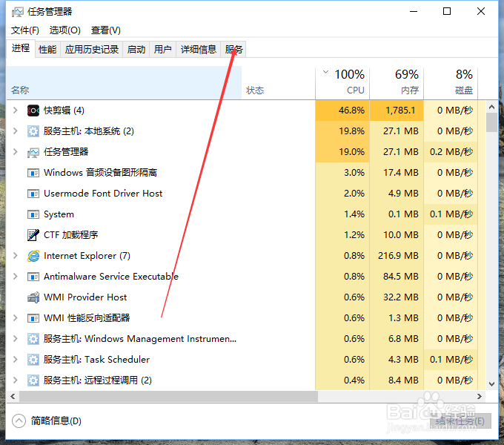Sort by the 状态 column header

coord(279,82)
